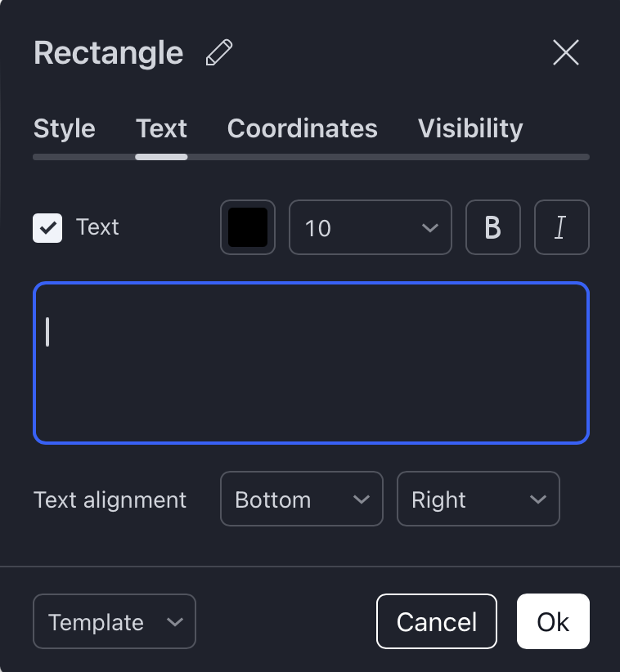The image size is (620, 672).
Task: Click inside the empty text input area
Action: pyautogui.click(x=311, y=363)
